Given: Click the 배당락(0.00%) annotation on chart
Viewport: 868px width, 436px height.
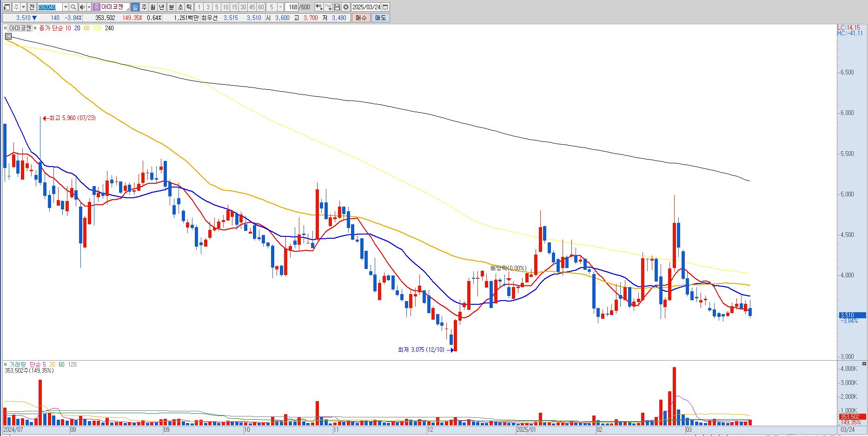Looking at the screenshot, I should (x=508, y=268).
